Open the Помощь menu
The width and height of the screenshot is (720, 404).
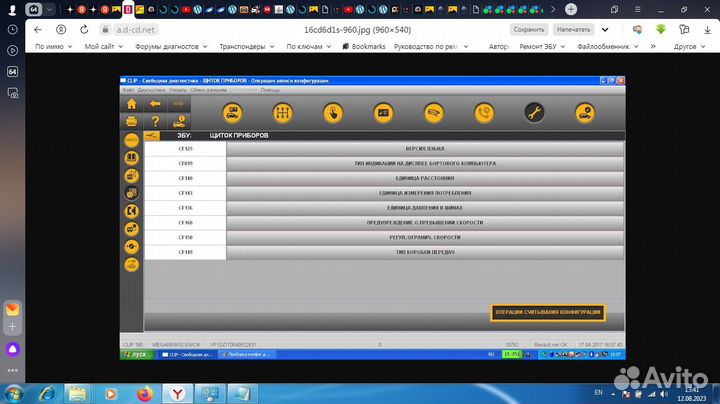coord(270,90)
